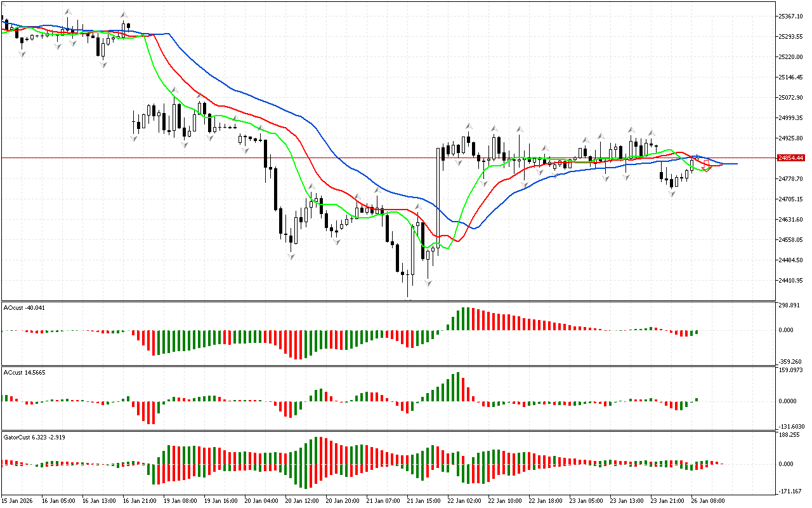This screenshot has width=812, height=508.
Task: Click the -171.167 value on the GatorCust scale
Action: 789,491
